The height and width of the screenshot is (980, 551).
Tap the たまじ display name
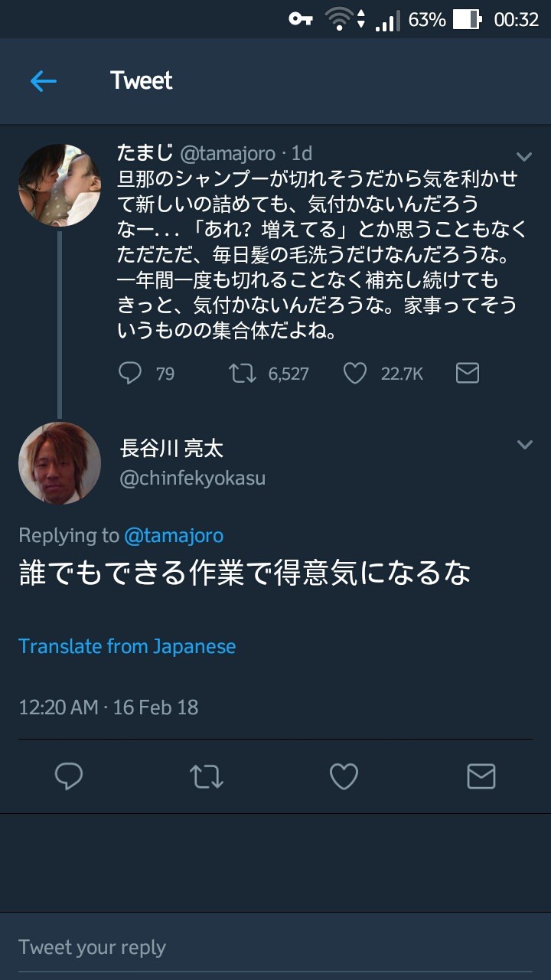pyautogui.click(x=145, y=153)
